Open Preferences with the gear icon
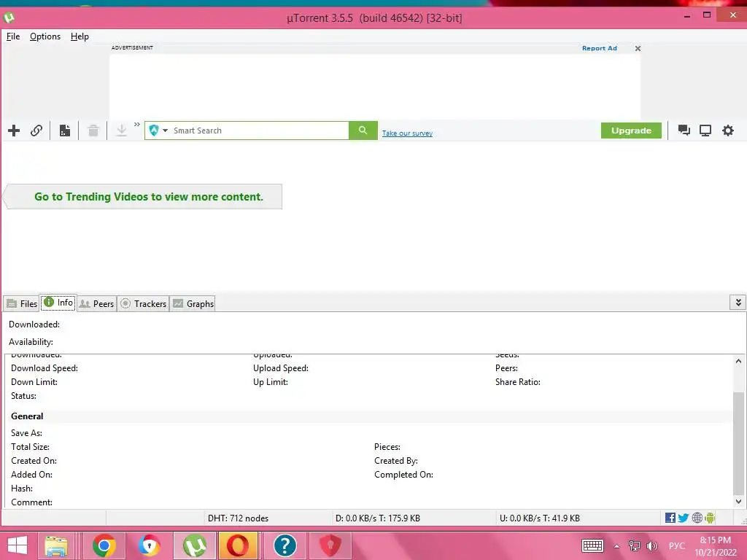 click(x=728, y=131)
